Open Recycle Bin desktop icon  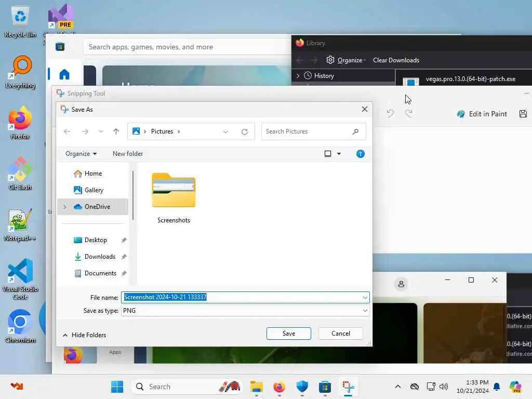(x=20, y=21)
